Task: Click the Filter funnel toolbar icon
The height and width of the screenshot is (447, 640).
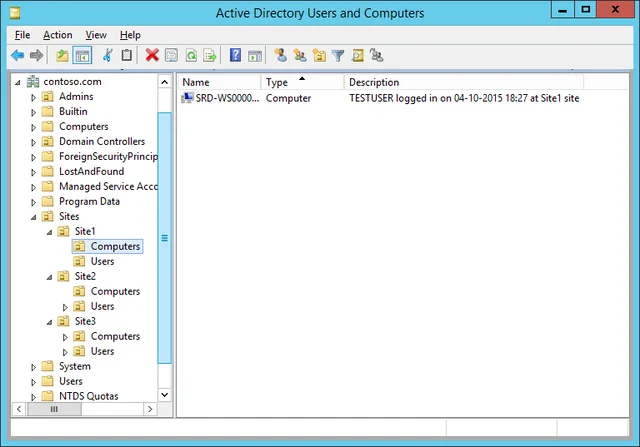Action: [x=338, y=56]
